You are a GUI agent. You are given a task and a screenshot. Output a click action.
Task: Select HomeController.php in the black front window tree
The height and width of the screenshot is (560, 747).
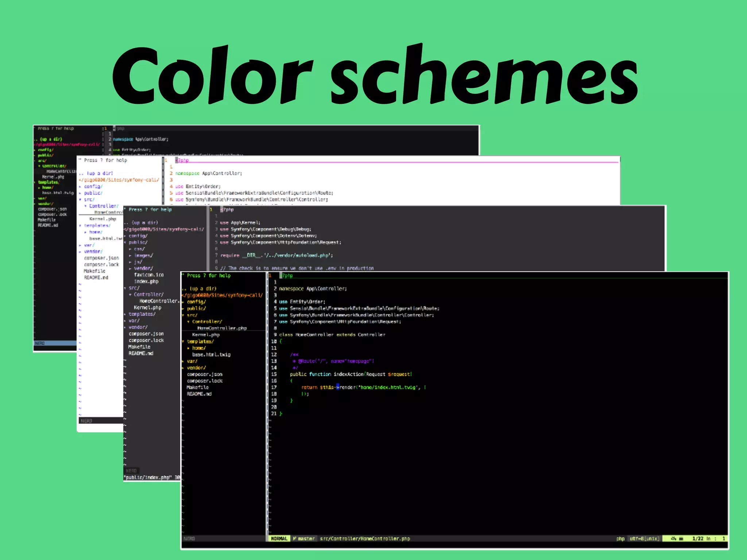click(x=222, y=328)
